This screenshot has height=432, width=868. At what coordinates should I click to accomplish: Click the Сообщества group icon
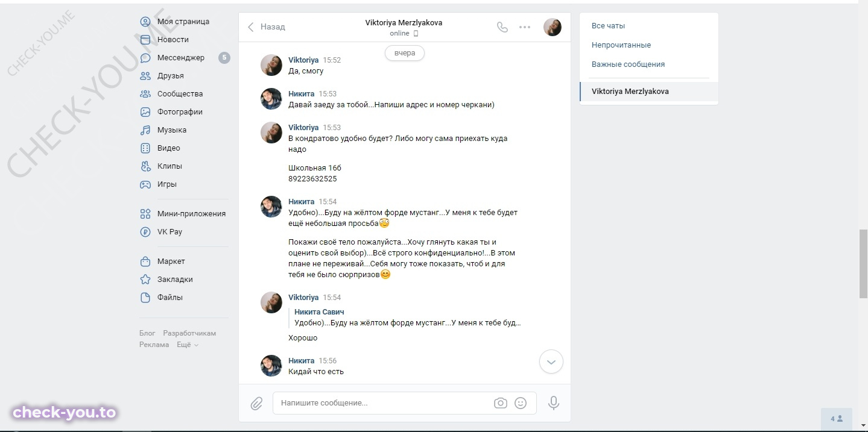(145, 94)
